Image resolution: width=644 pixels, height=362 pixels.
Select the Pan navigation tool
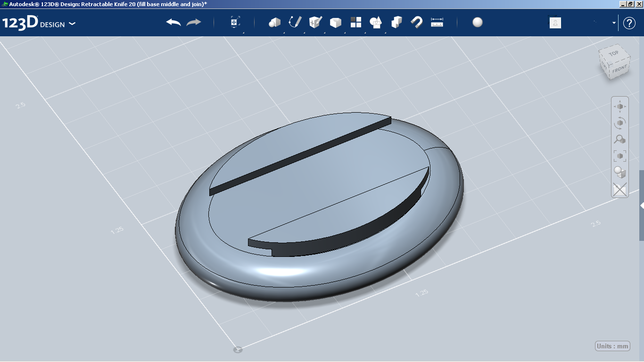(x=620, y=107)
